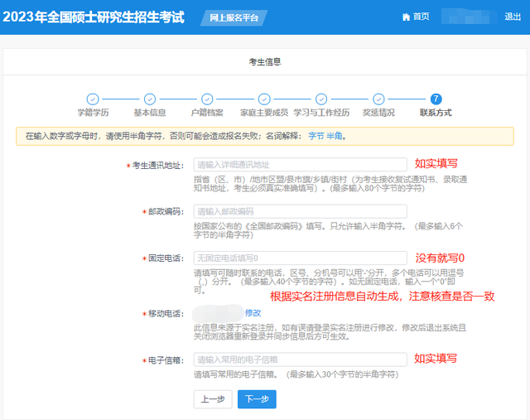The height and width of the screenshot is (420, 530).
Task: Click the 2023年全国硕士研究生招生考试 title
Action: point(94,17)
